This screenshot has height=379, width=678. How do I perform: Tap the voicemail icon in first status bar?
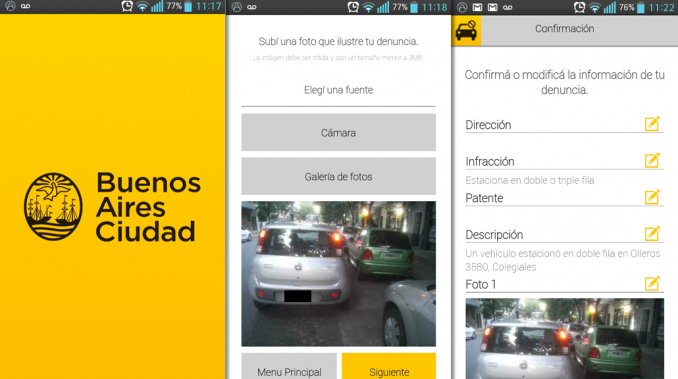coord(26,6)
